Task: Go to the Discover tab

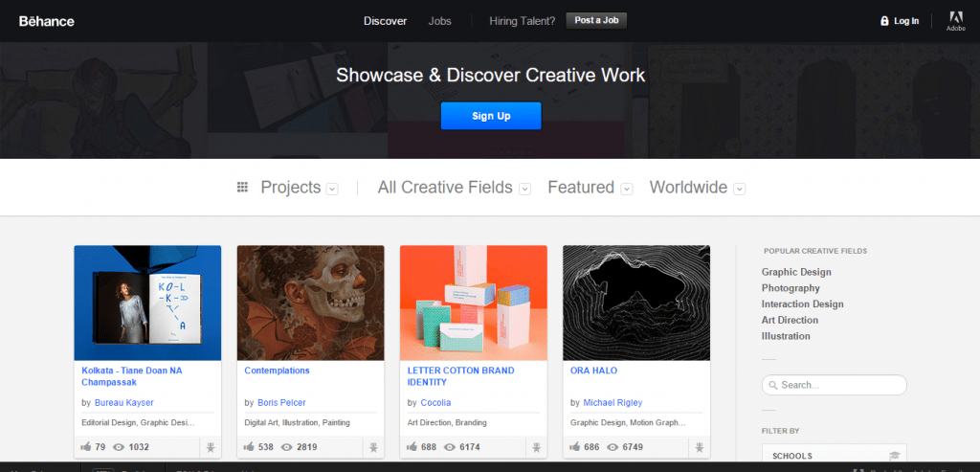Action: pos(385,21)
